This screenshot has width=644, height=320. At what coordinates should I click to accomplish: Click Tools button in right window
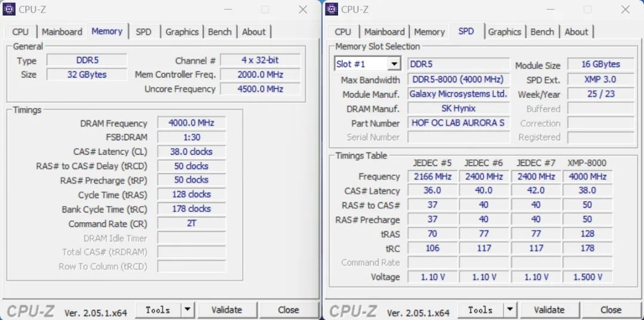(481, 310)
